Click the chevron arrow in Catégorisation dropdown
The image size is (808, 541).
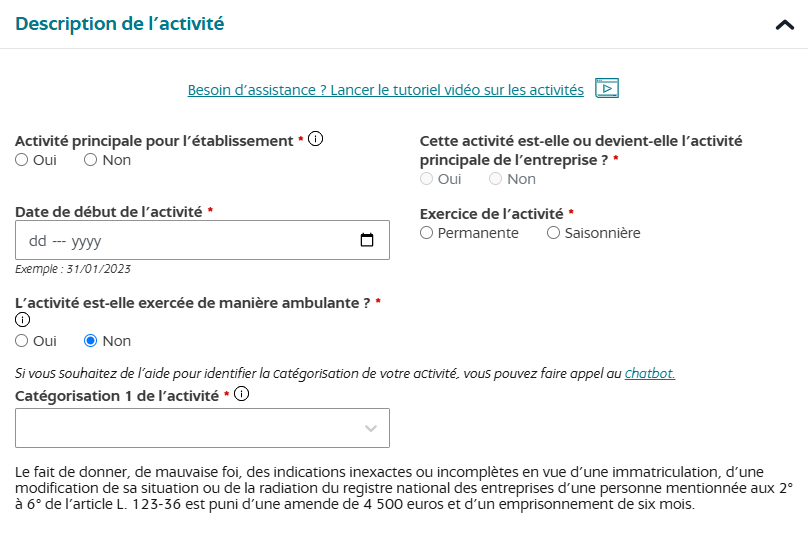(x=371, y=428)
